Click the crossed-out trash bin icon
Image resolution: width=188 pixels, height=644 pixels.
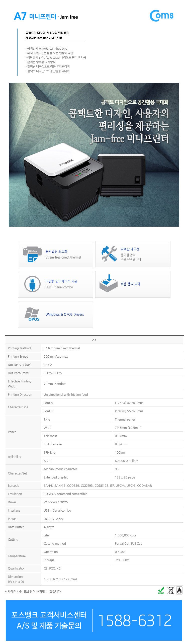(x=171, y=591)
